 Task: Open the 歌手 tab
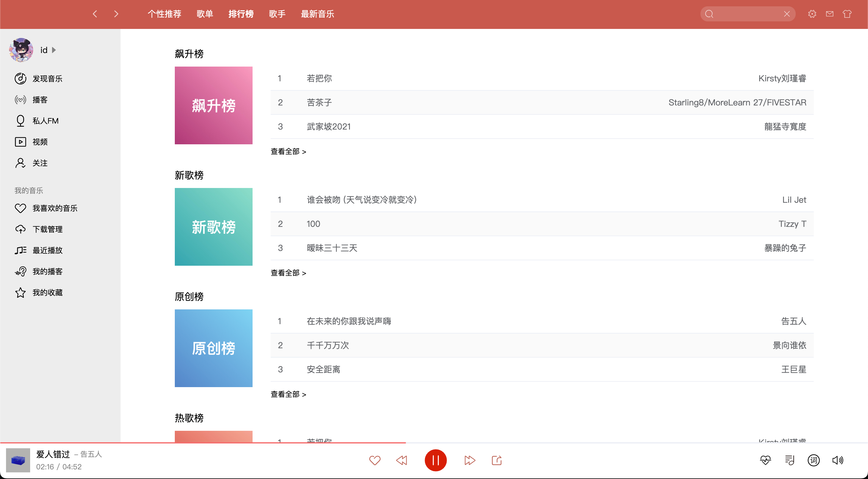(x=277, y=14)
